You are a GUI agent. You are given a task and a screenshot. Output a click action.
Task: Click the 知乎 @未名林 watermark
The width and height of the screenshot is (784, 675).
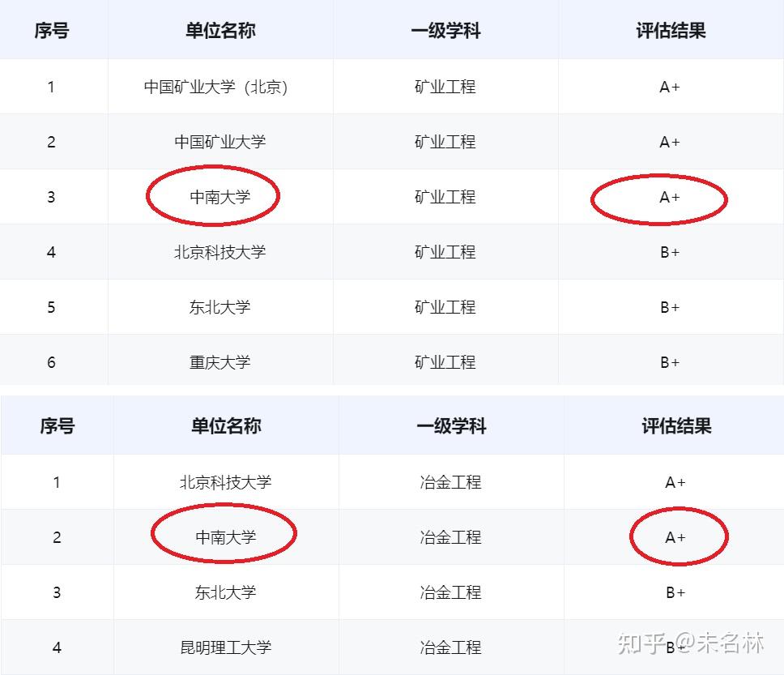coord(691,644)
